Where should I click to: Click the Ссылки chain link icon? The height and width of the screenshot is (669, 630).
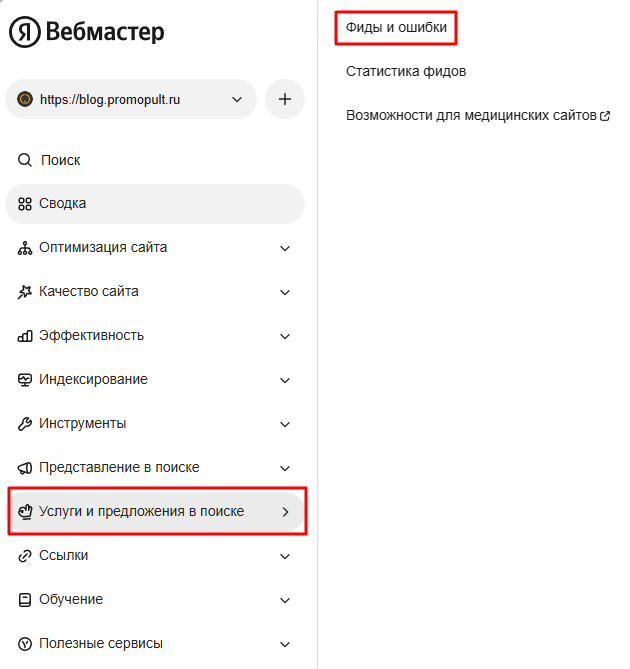pyautogui.click(x=25, y=556)
